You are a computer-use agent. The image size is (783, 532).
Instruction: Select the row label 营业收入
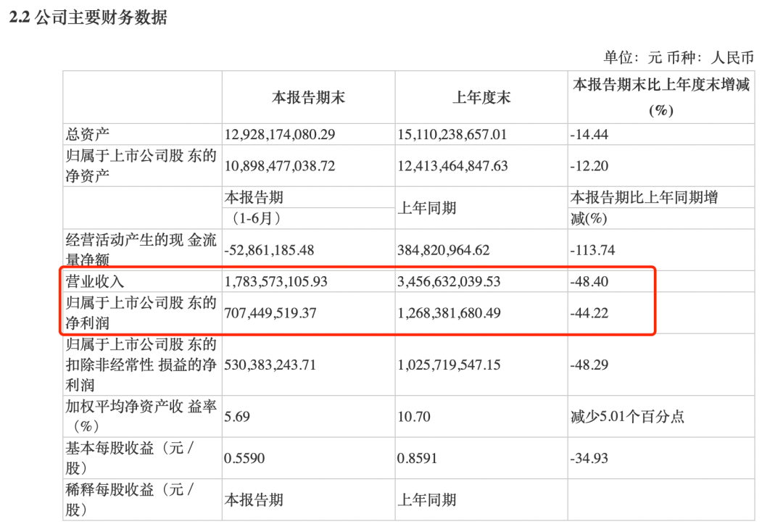pyautogui.click(x=95, y=281)
